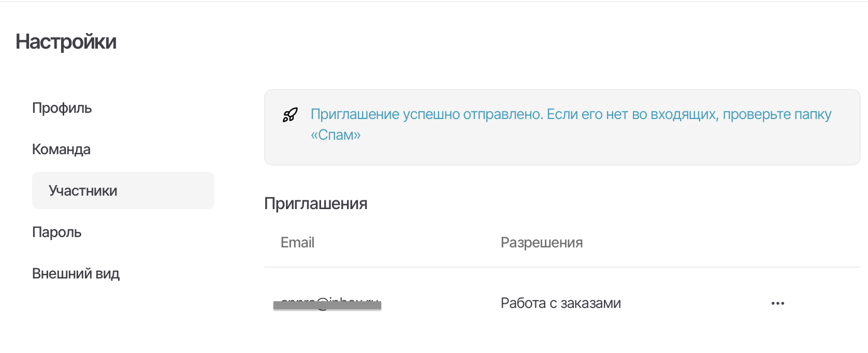Switch to Внешний вид settings
Screen dimensions: 868x353
point(76,274)
